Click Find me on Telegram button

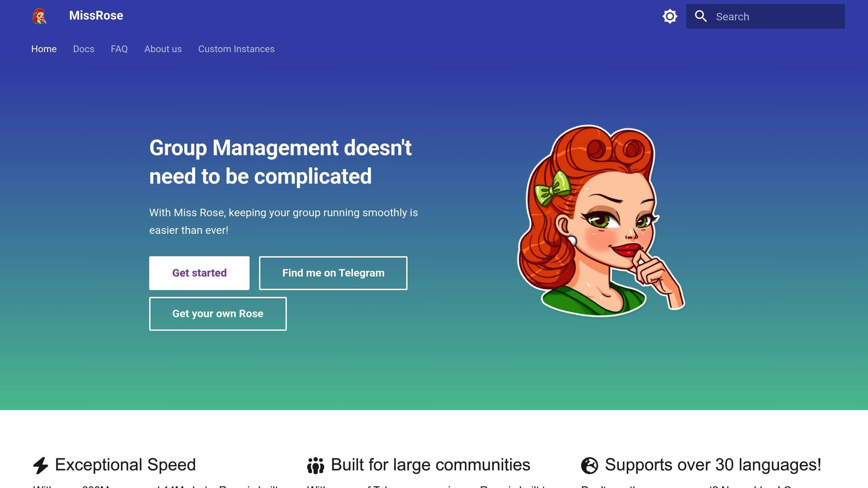[x=333, y=273]
